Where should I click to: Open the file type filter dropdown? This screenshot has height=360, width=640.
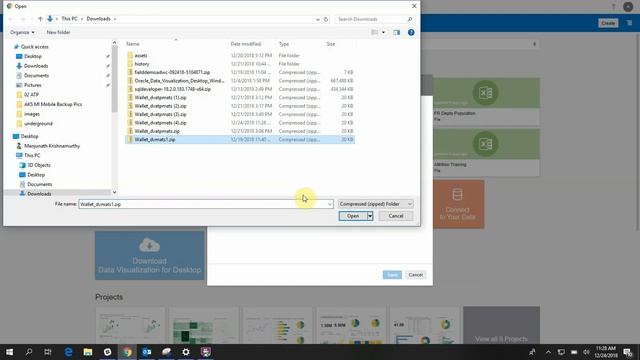click(x=376, y=204)
